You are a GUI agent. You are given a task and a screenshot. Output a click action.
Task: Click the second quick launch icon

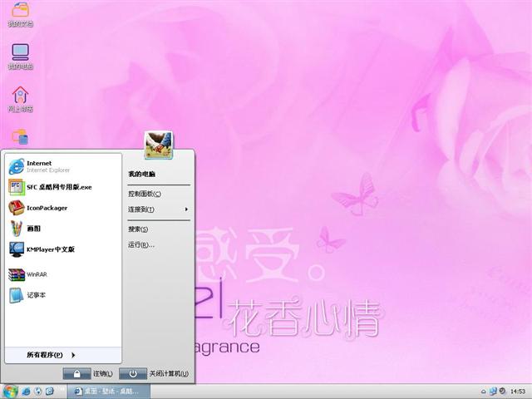(38, 392)
